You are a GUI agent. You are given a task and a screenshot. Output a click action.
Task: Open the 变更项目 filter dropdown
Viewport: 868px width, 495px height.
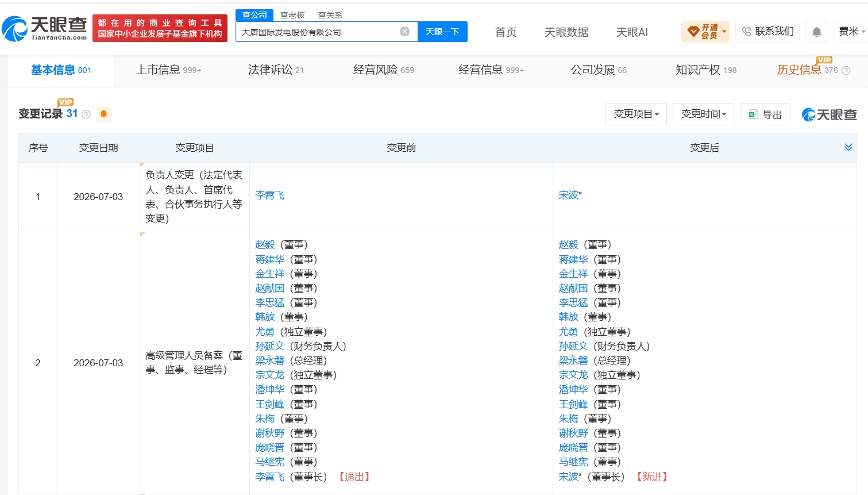tap(636, 114)
